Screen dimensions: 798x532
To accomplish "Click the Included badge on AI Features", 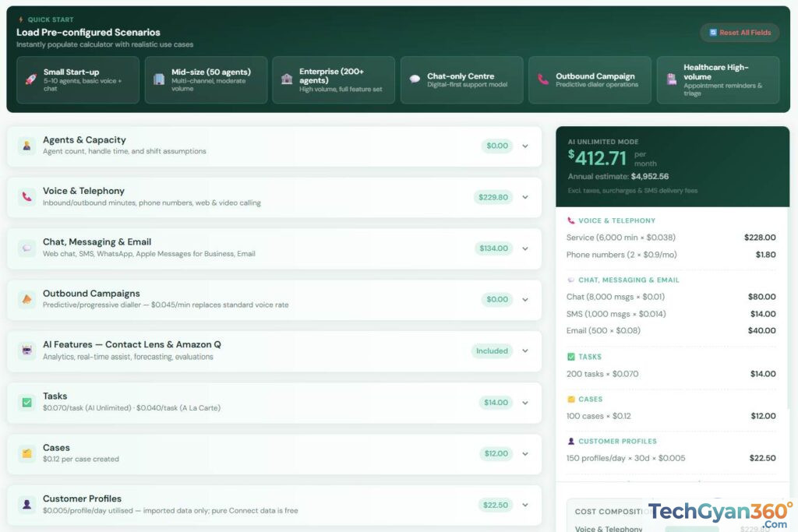I will click(x=493, y=351).
